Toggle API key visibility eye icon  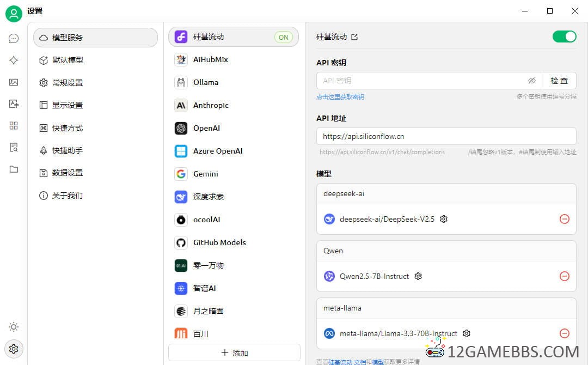click(x=532, y=81)
